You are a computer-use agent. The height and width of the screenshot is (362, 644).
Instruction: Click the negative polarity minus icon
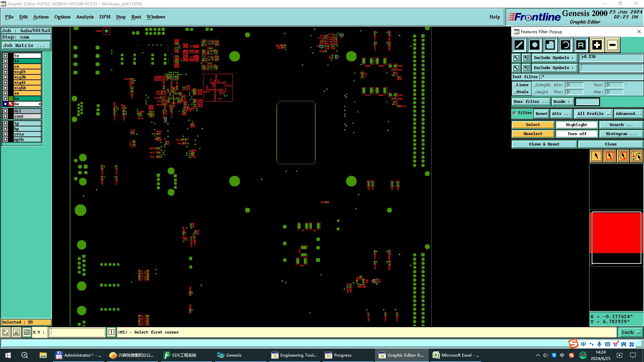click(612, 45)
